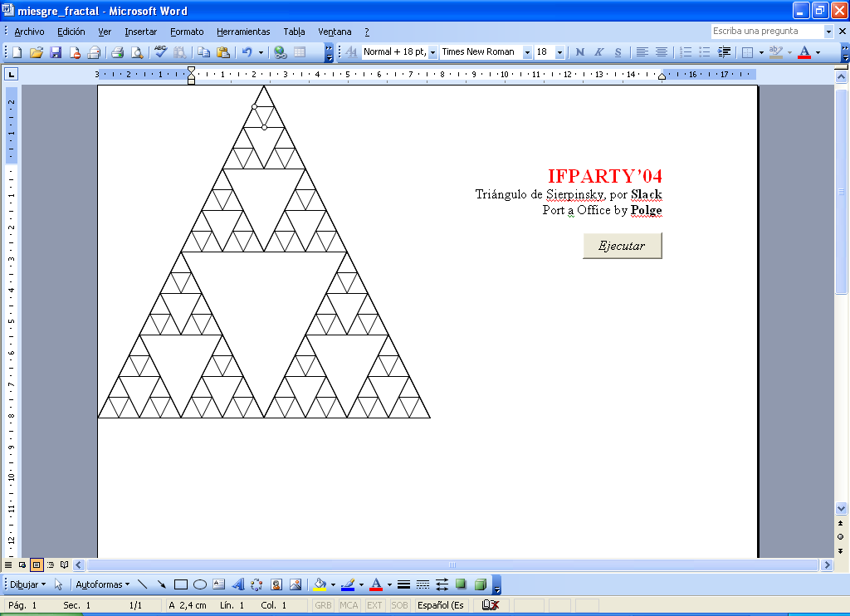Viewport: 850px width, 616px height.
Task: Click the Save floppy disk icon
Action: point(56,52)
